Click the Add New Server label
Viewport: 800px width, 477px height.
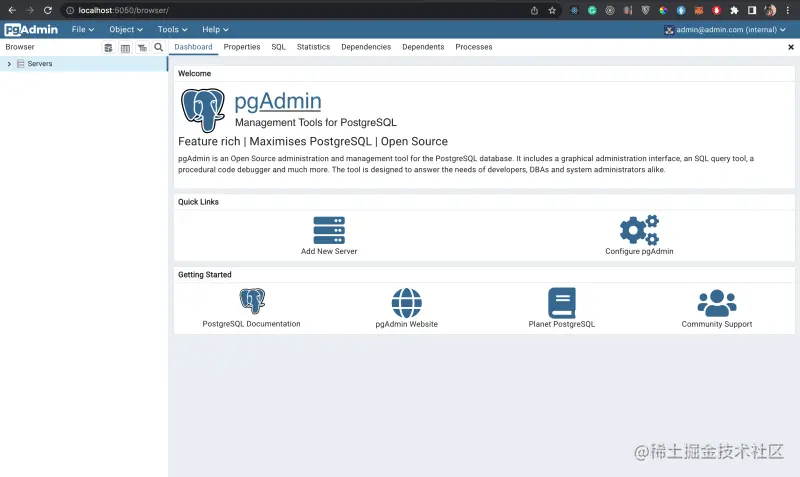[329, 252]
